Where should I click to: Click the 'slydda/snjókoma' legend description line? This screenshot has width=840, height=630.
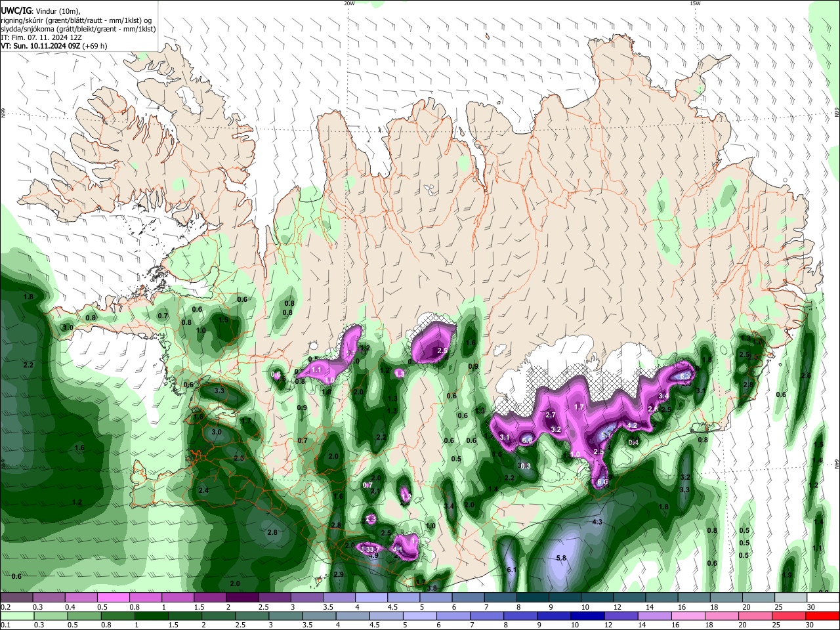tap(78, 29)
